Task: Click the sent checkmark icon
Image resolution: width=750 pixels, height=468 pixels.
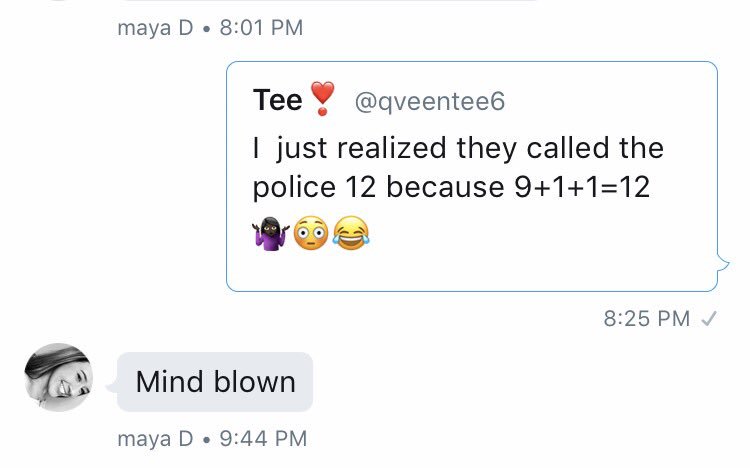Action: click(708, 318)
